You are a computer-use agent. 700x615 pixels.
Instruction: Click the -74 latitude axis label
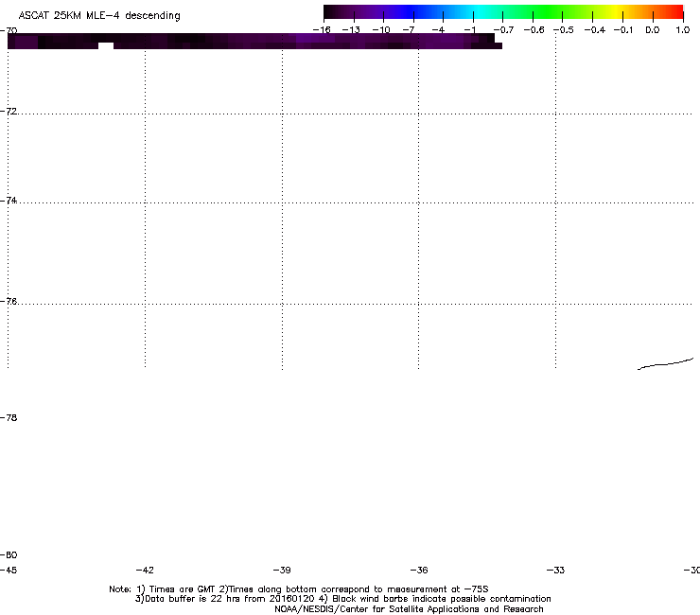(x=9, y=200)
